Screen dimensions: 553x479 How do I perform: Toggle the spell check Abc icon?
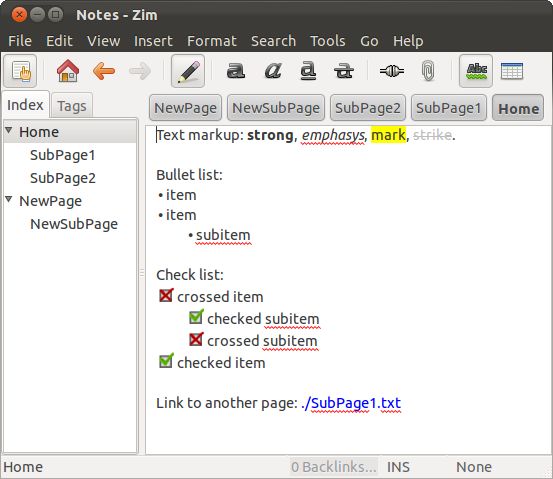(x=476, y=71)
